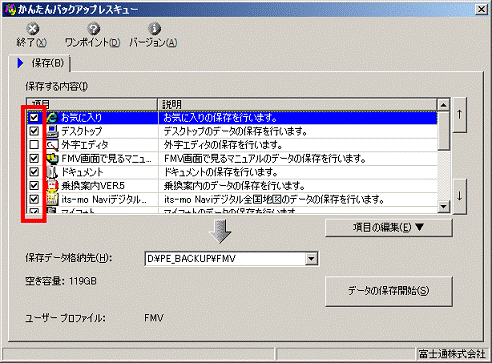Screen dimensions: 492x363
Task: Click the list scrollbar thumb
Action: 443,131
